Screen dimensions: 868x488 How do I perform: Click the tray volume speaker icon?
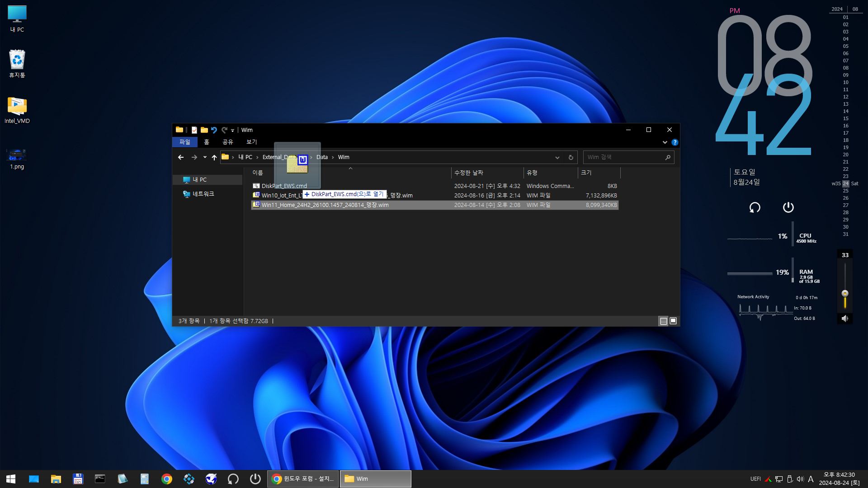[x=800, y=479]
